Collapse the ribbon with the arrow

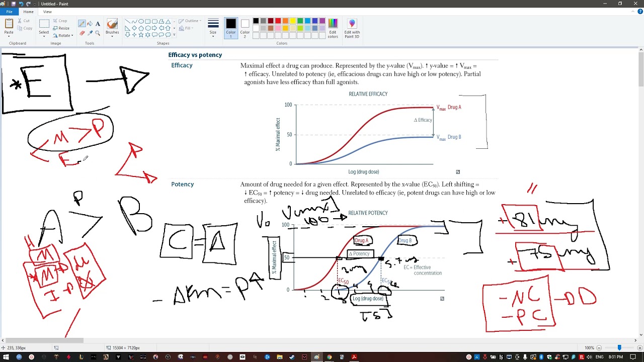click(632, 12)
